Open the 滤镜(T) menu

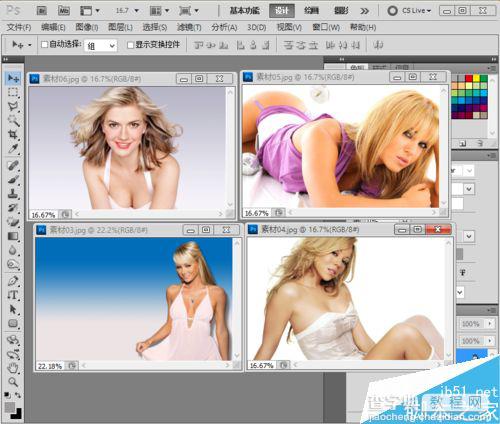tap(189, 27)
